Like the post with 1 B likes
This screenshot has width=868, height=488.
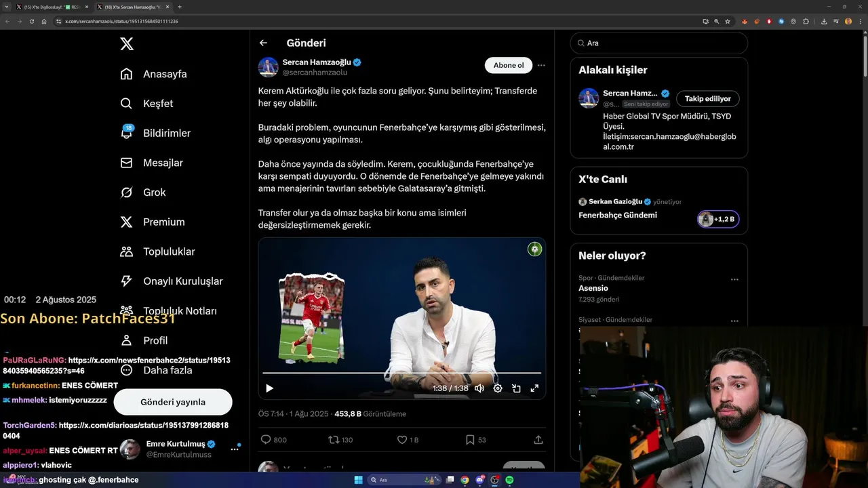[408, 440]
